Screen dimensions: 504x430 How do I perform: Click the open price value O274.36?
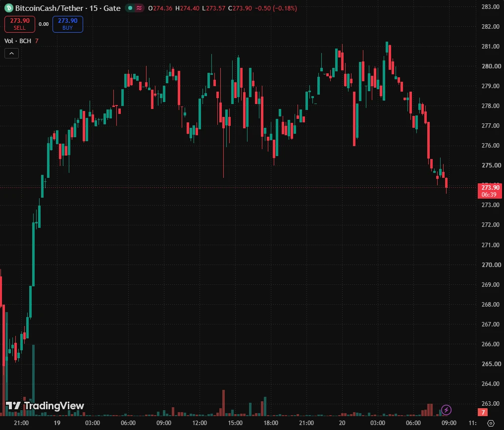pyautogui.click(x=160, y=8)
